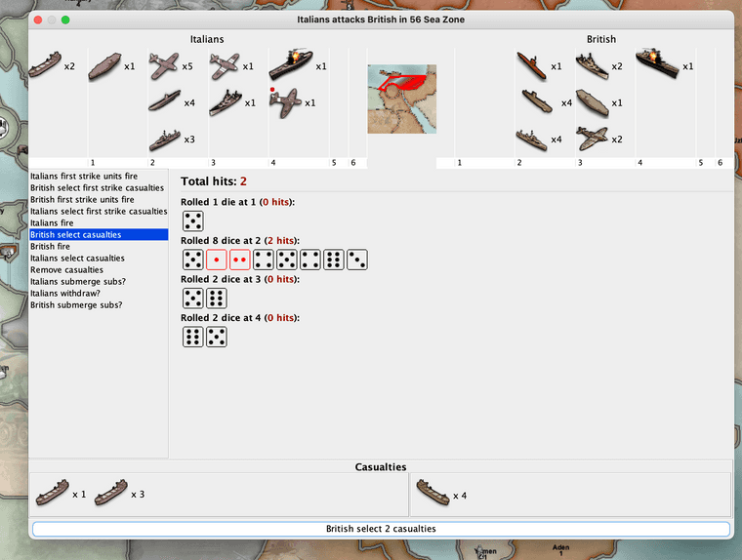
Task: Click the Italian destroyer marked x3
Action: coord(164,140)
